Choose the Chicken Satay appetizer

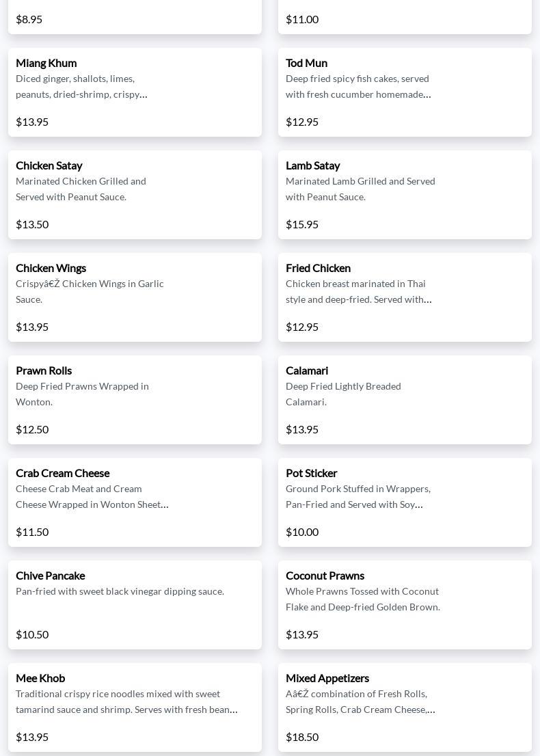point(135,195)
